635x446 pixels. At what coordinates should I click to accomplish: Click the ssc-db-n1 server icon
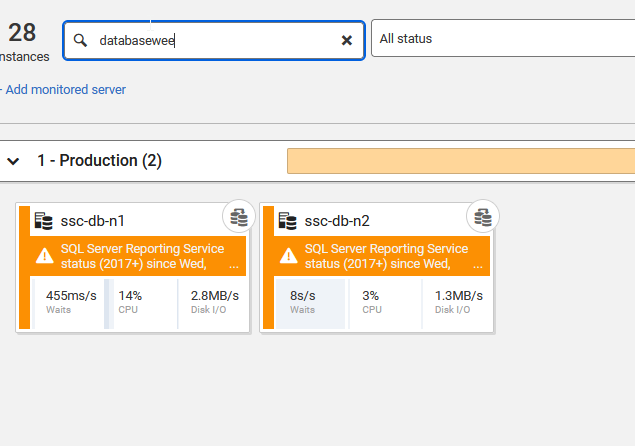point(44,221)
